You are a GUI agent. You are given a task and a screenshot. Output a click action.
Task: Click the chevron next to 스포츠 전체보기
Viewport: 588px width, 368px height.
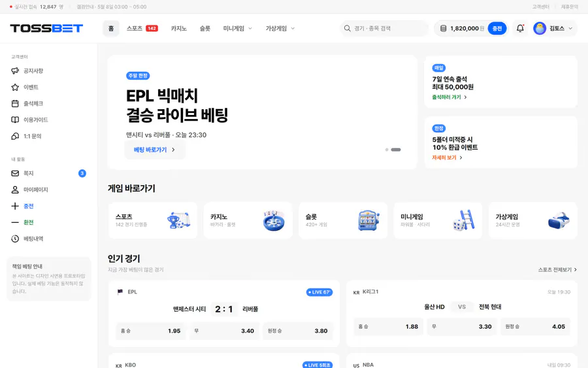(575, 270)
